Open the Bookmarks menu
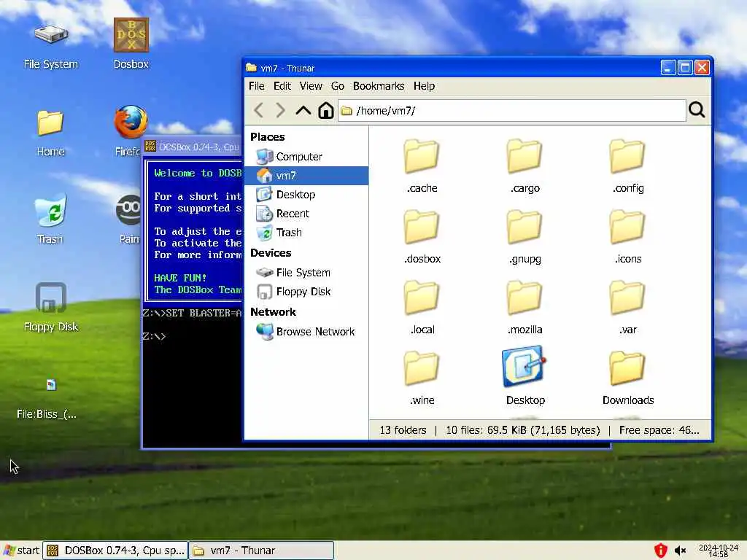747x560 pixels. 379,86
